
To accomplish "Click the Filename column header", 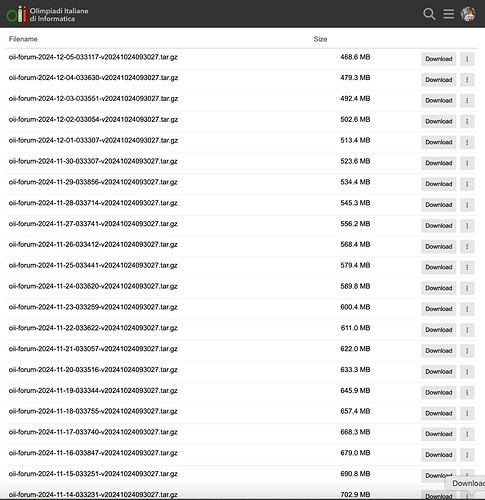I will point(23,39).
